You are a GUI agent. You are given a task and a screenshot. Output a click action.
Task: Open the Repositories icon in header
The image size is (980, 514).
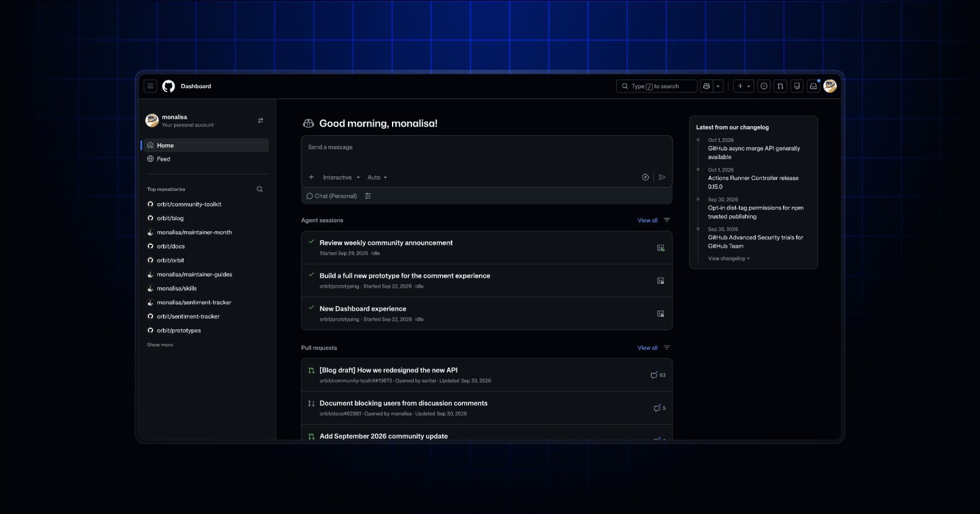click(x=797, y=86)
